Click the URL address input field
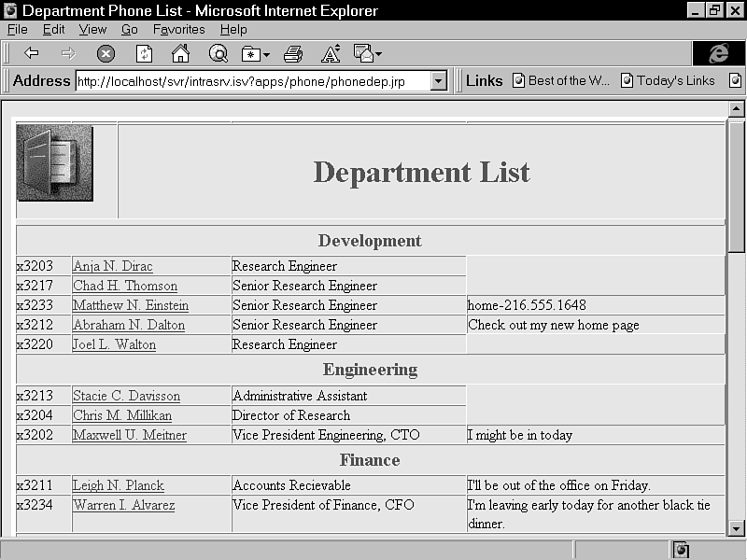The image size is (747, 560). click(x=252, y=81)
